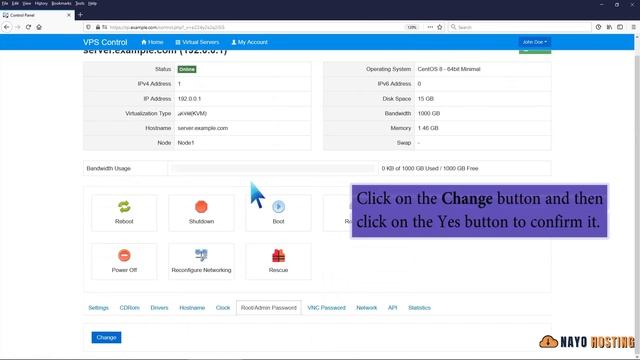Open Virtual Servers page

pyautogui.click(x=197, y=42)
